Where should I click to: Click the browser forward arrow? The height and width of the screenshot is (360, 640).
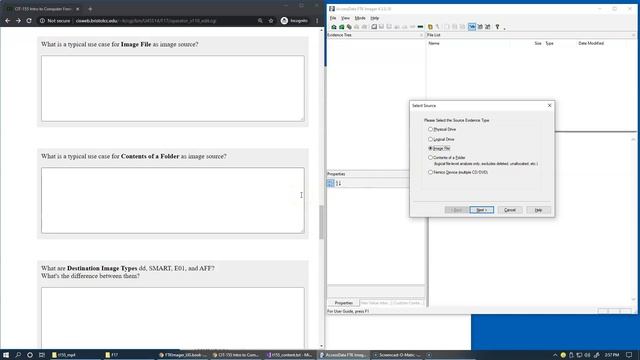(18, 20)
